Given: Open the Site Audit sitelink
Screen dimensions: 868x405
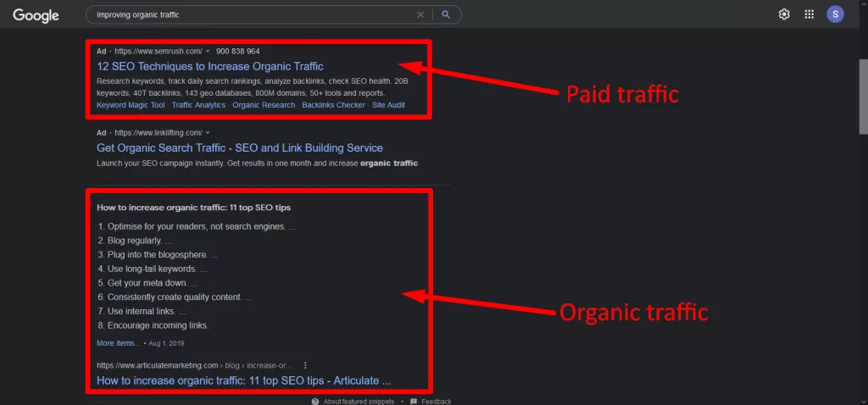Looking at the screenshot, I should pos(388,104).
